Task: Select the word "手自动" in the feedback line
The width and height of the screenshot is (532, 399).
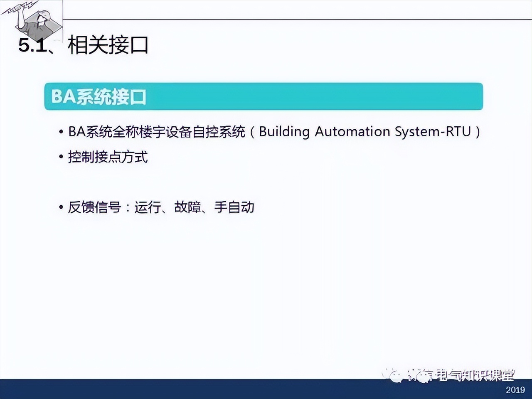Action: pos(234,207)
